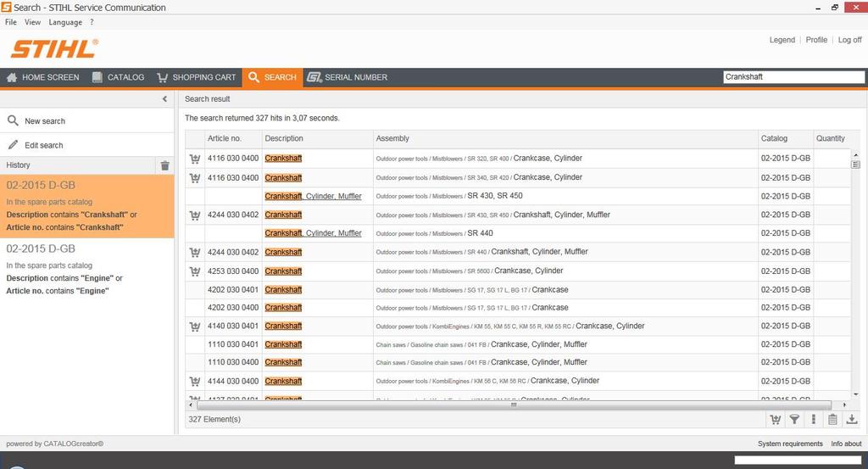This screenshot has width=868, height=469.
Task: Sort by Article no. column header
Action: pos(232,138)
